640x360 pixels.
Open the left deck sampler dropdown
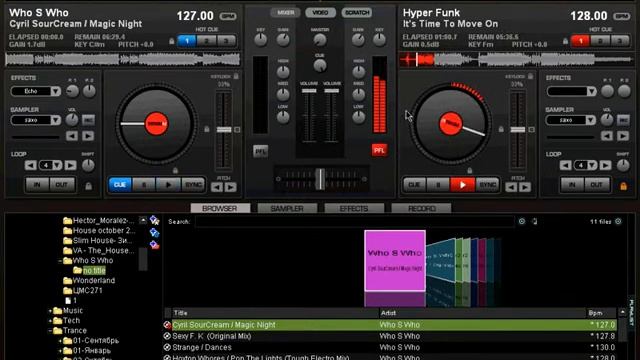(56, 120)
